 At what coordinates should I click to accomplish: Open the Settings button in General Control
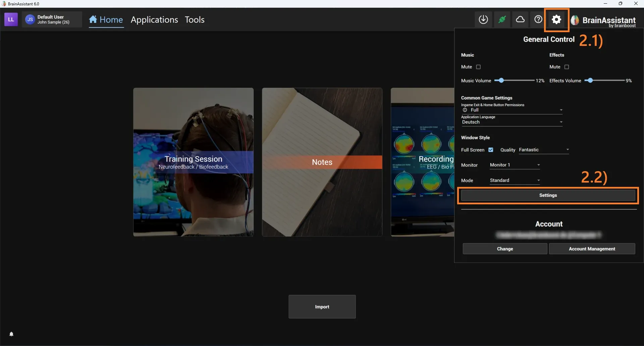click(548, 195)
